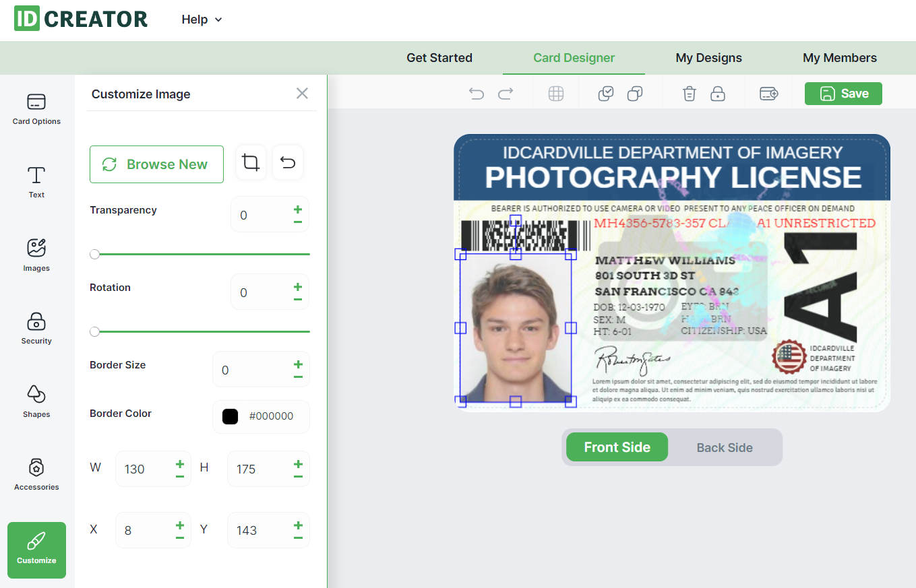Viewport: 916px width, 588px height.
Task: Click the add card icon
Action: [x=769, y=94]
